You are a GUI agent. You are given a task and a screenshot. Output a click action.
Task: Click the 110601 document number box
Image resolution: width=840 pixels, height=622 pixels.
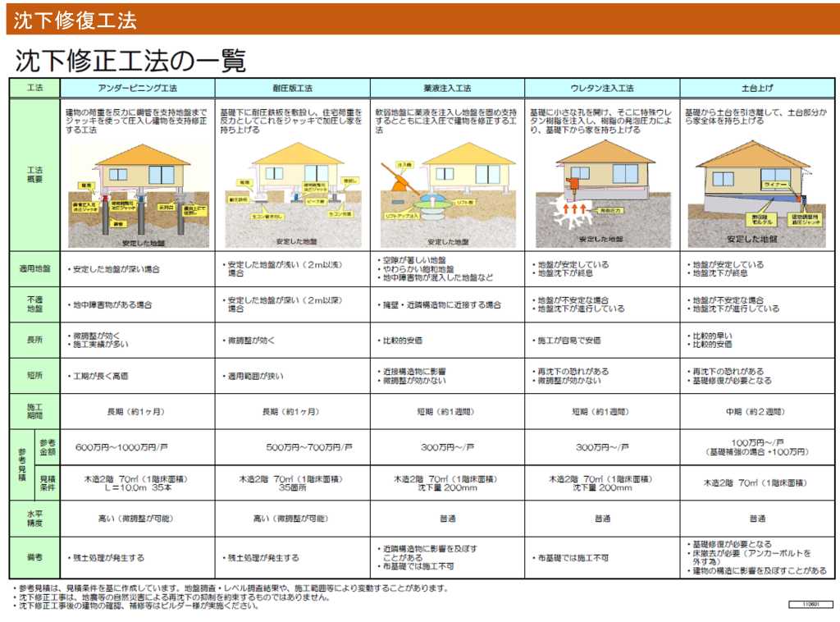coord(807,603)
